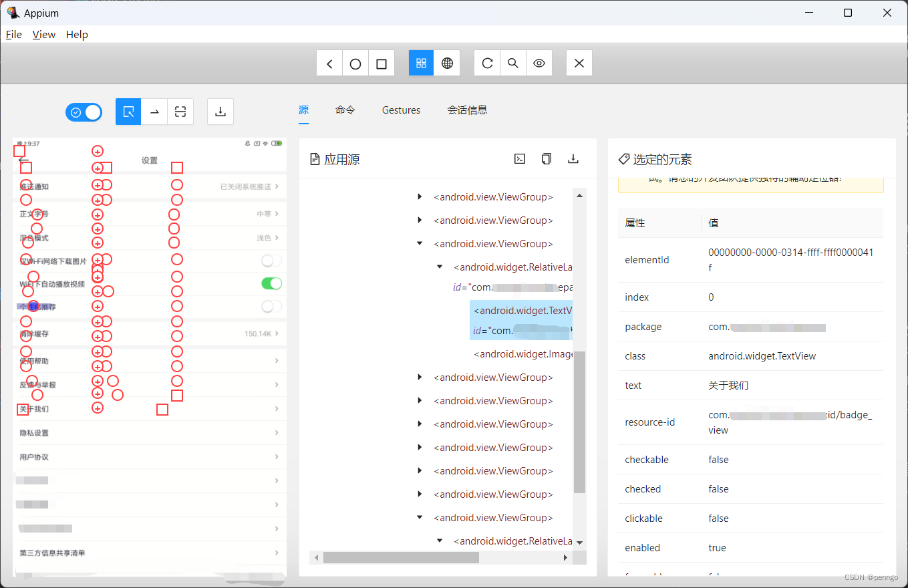Viewport: 908px width, 588px height.
Task: Tap 设置 title on the phone screen
Action: tap(150, 160)
